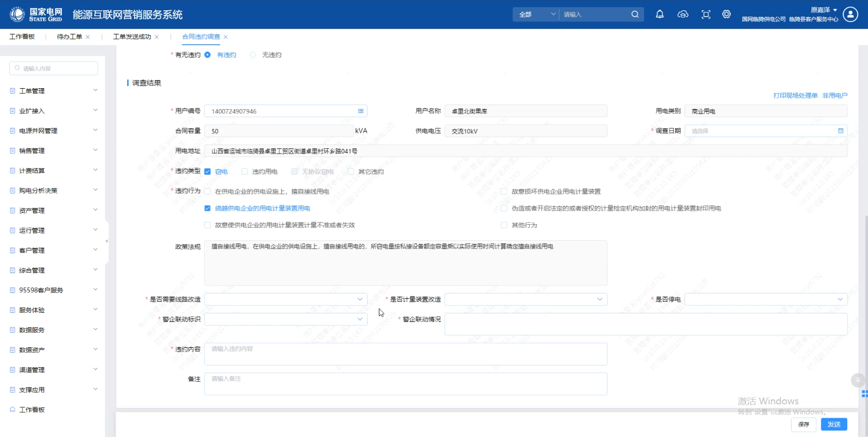The width and height of the screenshot is (868, 437).
Task: Switch to the 工单发送成功 tab
Action: (132, 37)
